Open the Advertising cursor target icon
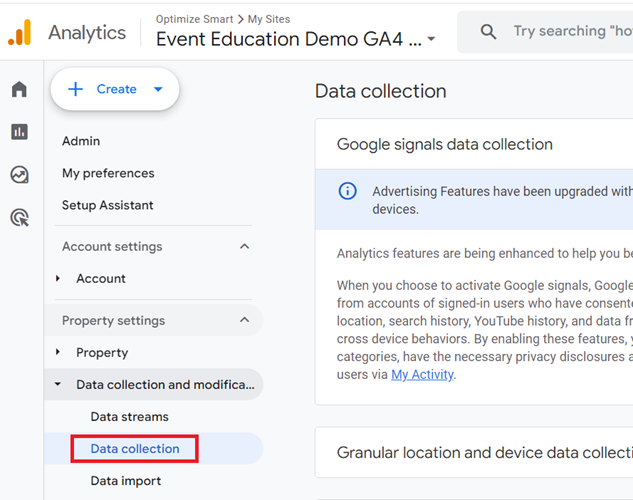Image resolution: width=633 pixels, height=500 pixels. [x=19, y=218]
